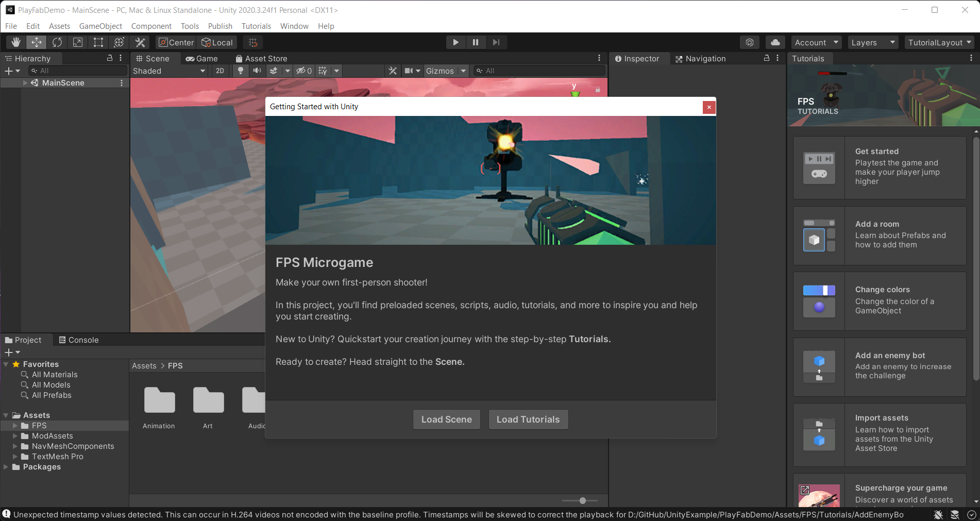Viewport: 980px width, 521px height.
Task: Collapse the Favorites group
Action: 6,364
